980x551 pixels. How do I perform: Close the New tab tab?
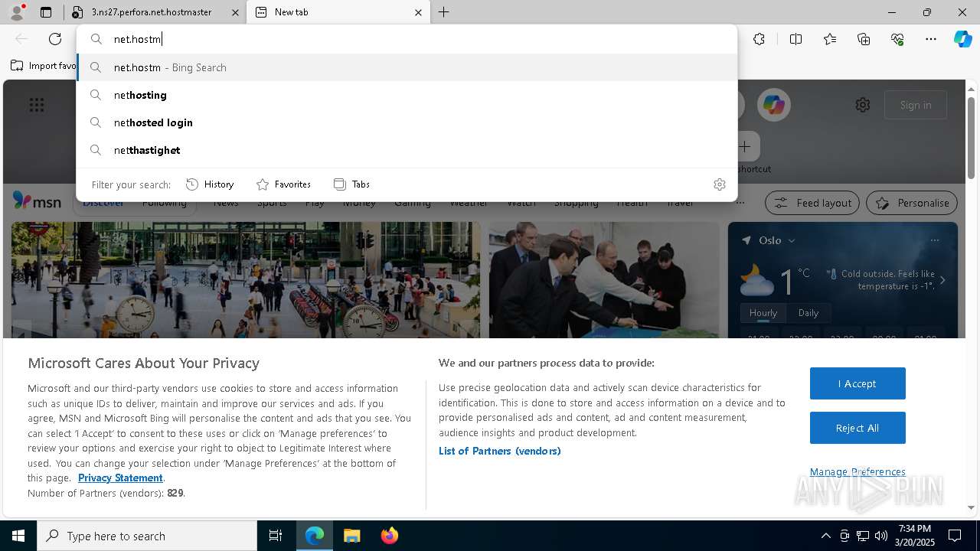418,12
